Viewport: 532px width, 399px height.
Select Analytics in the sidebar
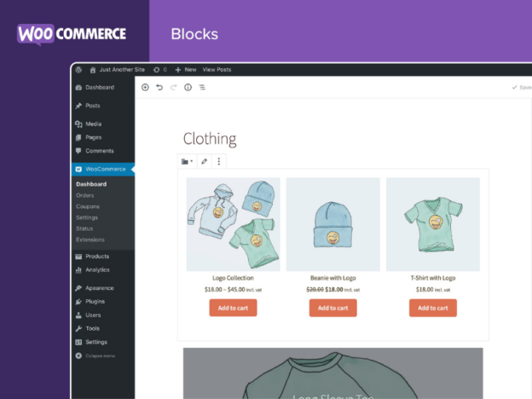click(97, 269)
